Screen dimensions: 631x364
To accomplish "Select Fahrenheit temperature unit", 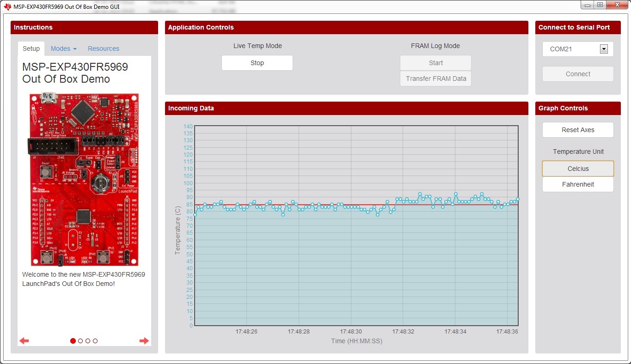I will [x=578, y=184].
